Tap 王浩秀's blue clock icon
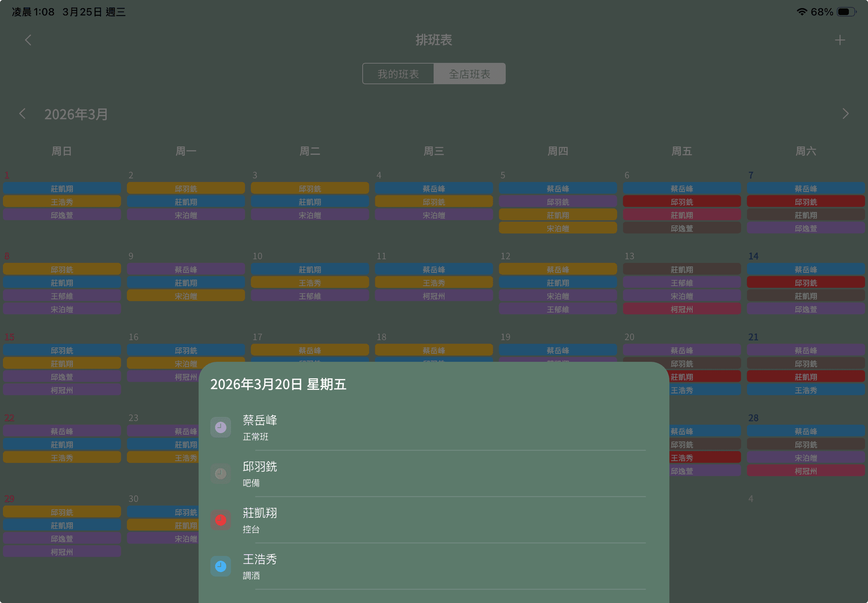 pos(221,566)
